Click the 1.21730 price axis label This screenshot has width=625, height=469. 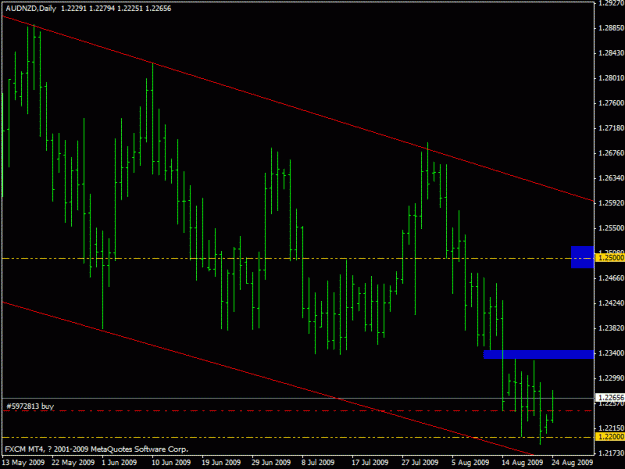(611, 453)
